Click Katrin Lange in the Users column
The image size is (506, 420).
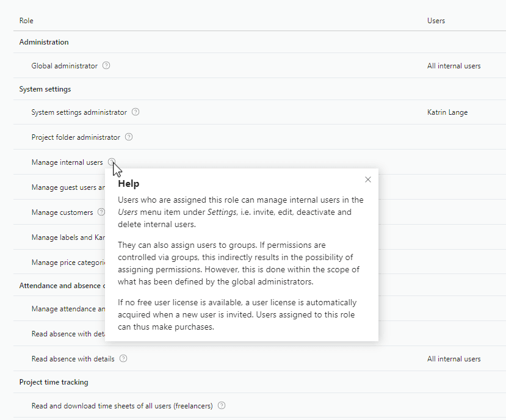pyautogui.click(x=447, y=112)
